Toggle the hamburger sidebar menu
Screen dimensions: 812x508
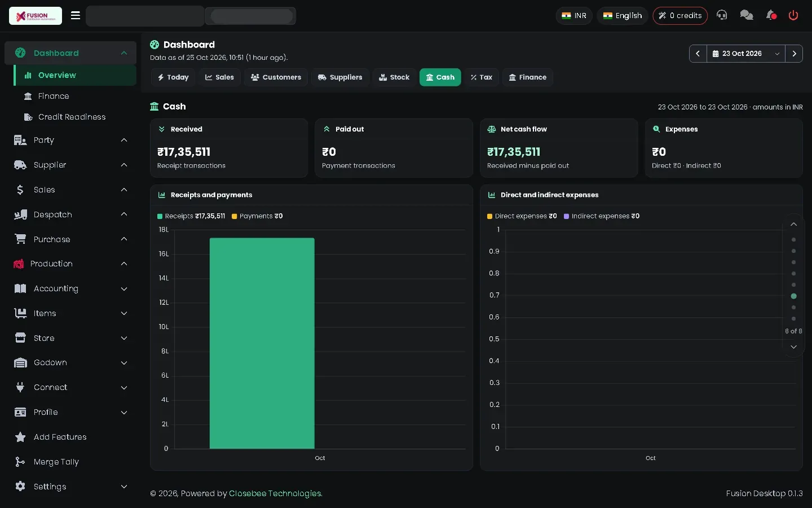76,15
